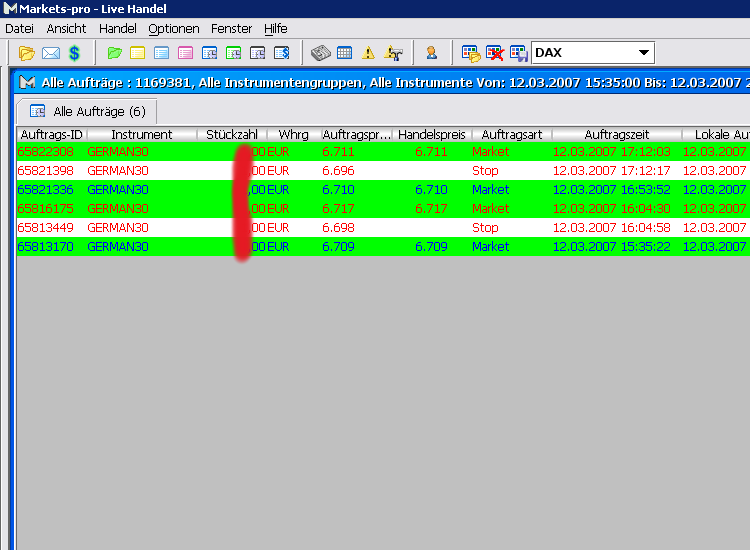The width and height of the screenshot is (750, 550).
Task: Sort by Stückzahl column header
Action: point(232,134)
